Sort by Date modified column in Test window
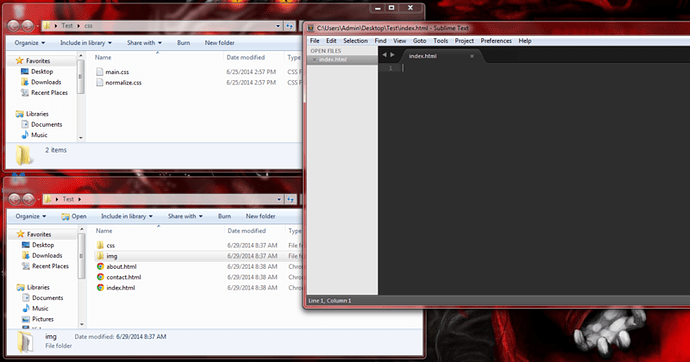Viewport: 690px width, 362px height. tap(246, 231)
